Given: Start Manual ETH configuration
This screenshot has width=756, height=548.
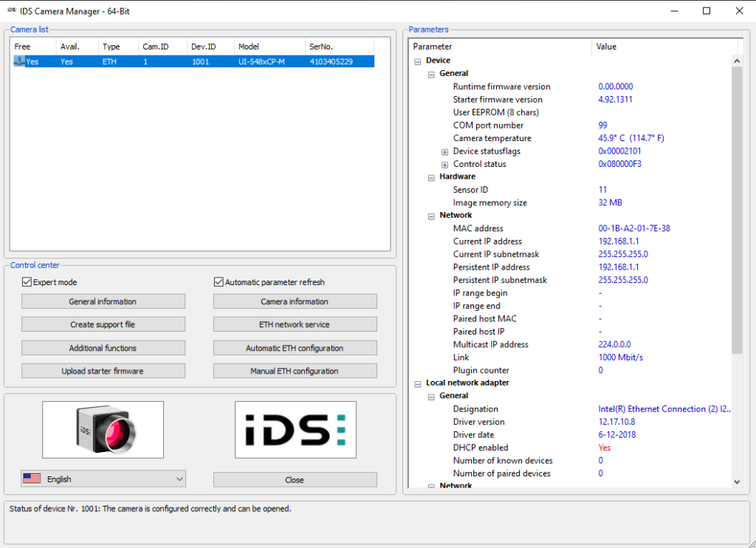Looking at the screenshot, I should tap(295, 370).
